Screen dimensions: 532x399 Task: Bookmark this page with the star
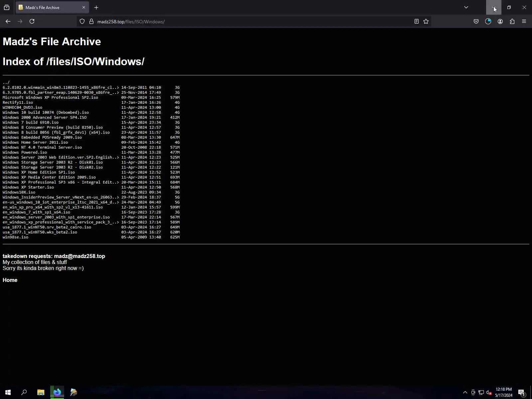pos(426,22)
